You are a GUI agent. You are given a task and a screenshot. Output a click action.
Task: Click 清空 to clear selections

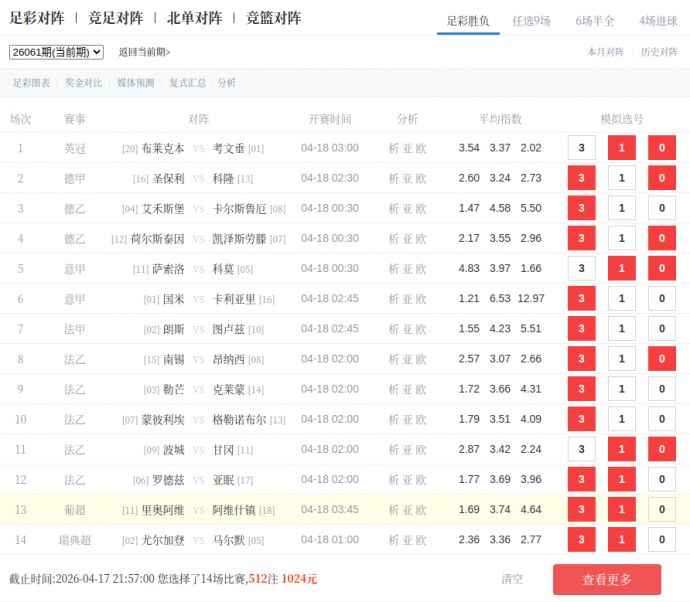pyautogui.click(x=512, y=579)
